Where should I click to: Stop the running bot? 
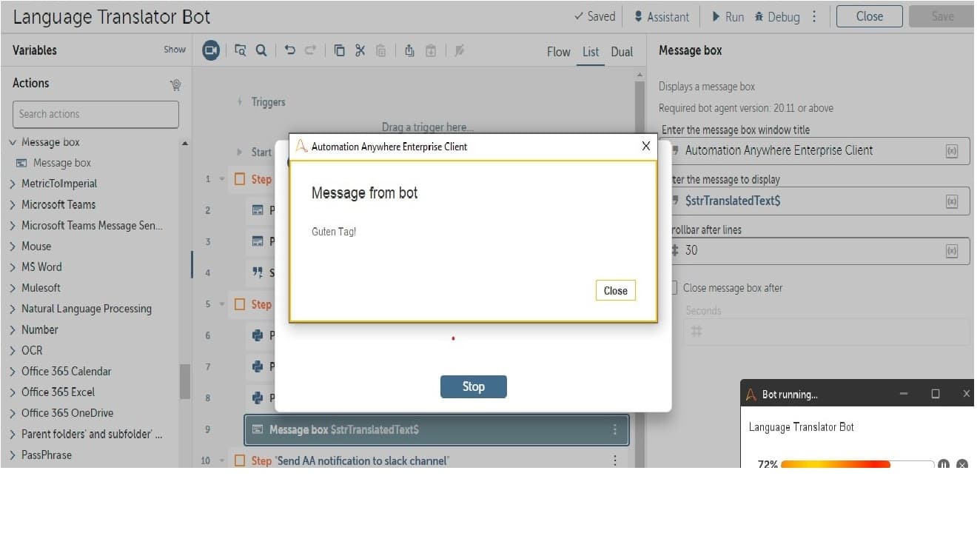pyautogui.click(x=474, y=386)
